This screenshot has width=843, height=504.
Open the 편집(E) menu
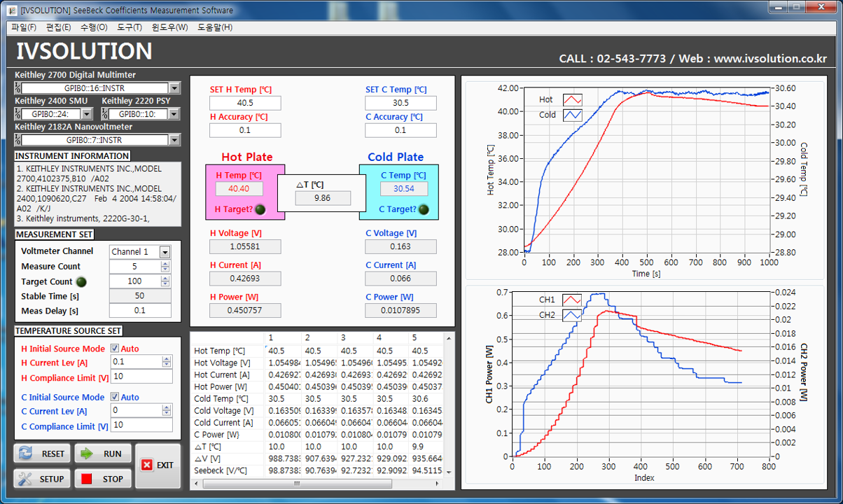(x=58, y=27)
